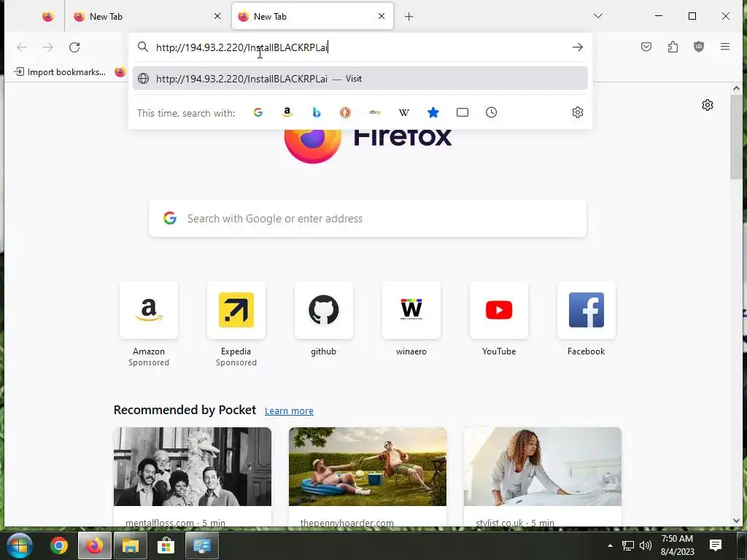
Task: Search this time with eBay icon
Action: pyautogui.click(x=375, y=112)
